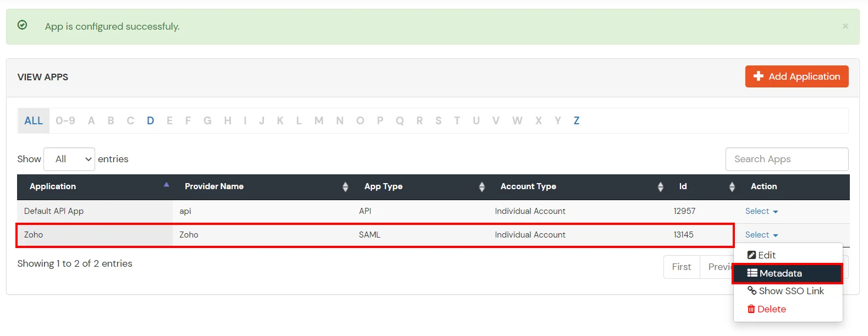Filter apps by letter D
This screenshot has height=336, width=868.
coord(150,120)
